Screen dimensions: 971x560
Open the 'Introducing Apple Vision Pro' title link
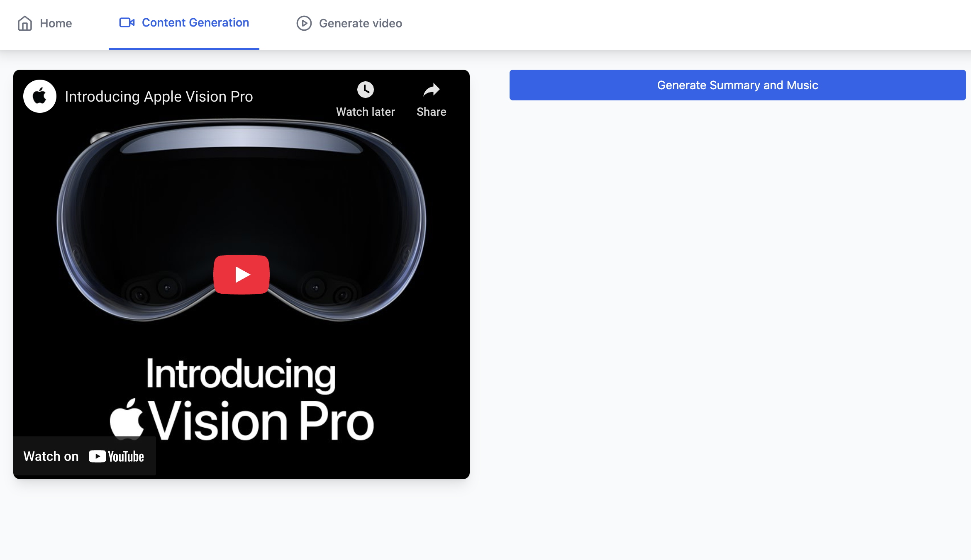(159, 96)
